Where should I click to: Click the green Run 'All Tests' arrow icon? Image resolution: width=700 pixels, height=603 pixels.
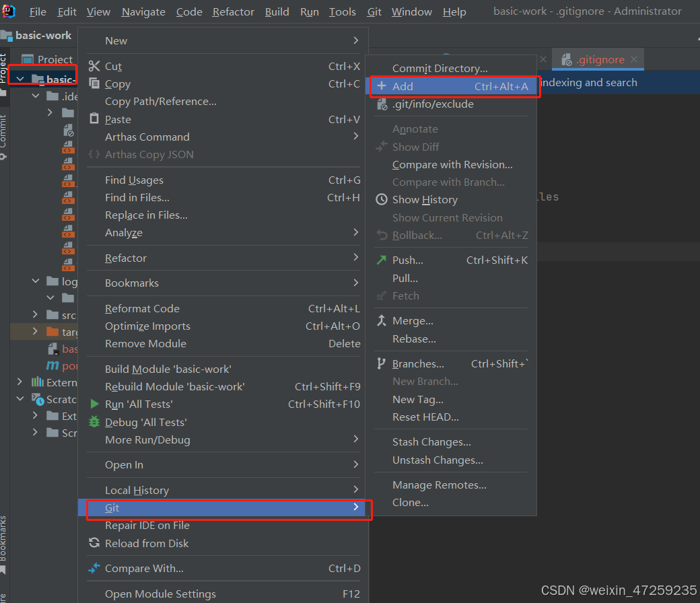click(94, 404)
